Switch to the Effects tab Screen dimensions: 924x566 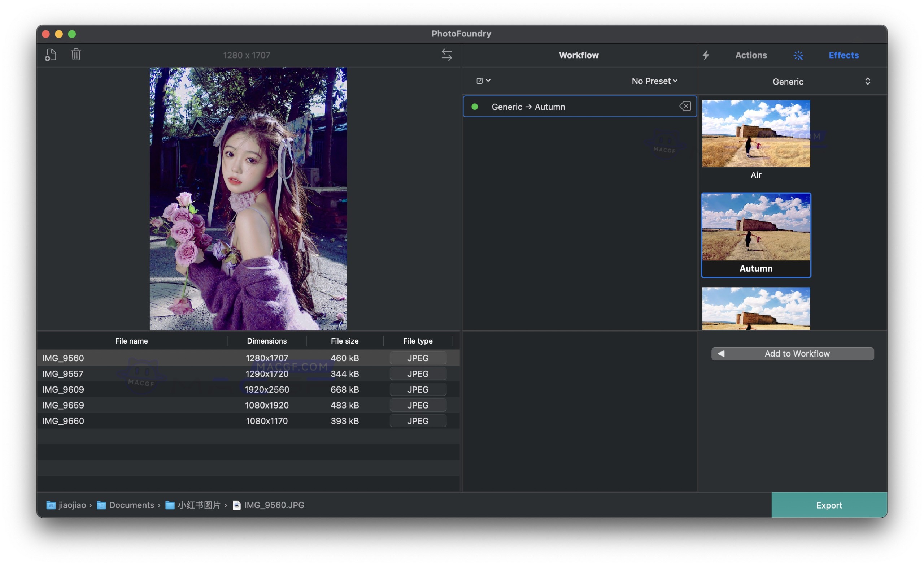[x=844, y=55]
